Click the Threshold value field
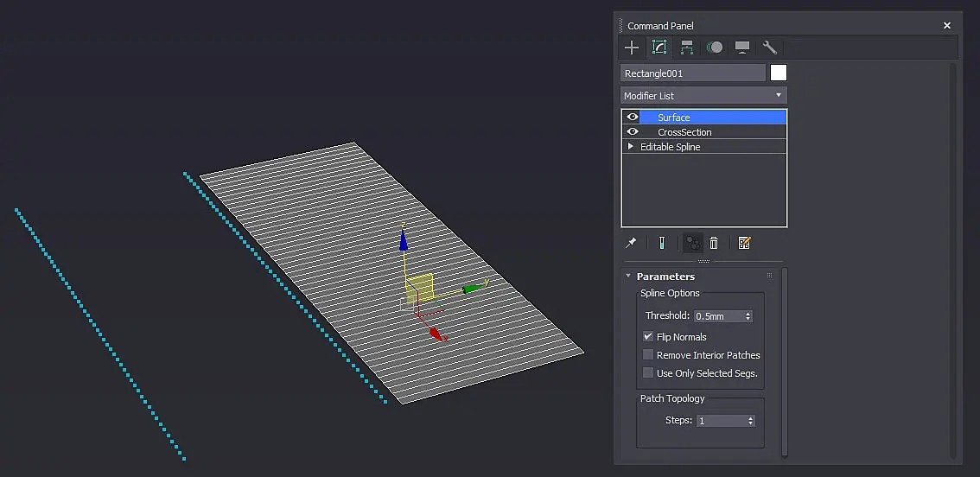This screenshot has width=980, height=477. [719, 316]
